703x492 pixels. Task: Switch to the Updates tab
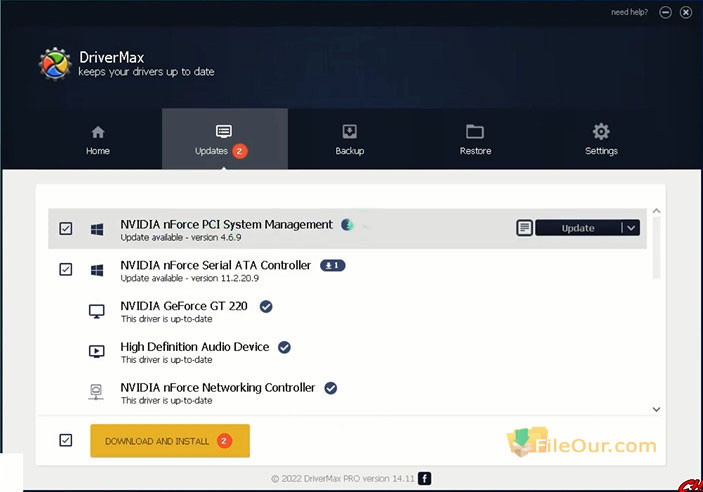[x=224, y=139]
